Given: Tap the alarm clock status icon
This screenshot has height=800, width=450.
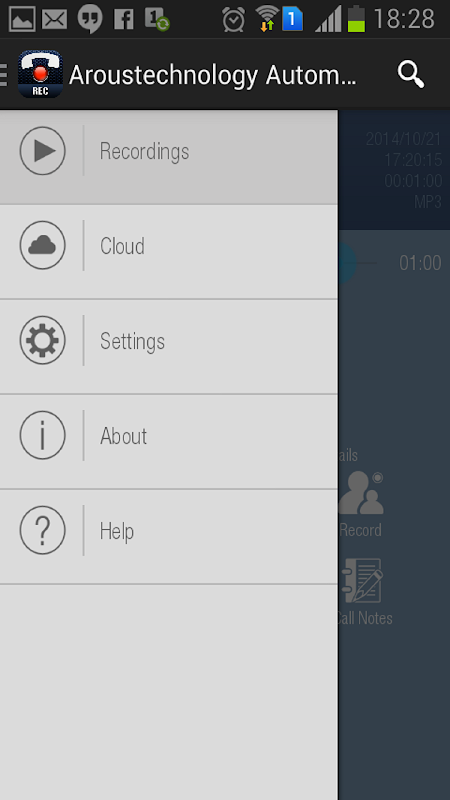Looking at the screenshot, I should coord(234,19).
